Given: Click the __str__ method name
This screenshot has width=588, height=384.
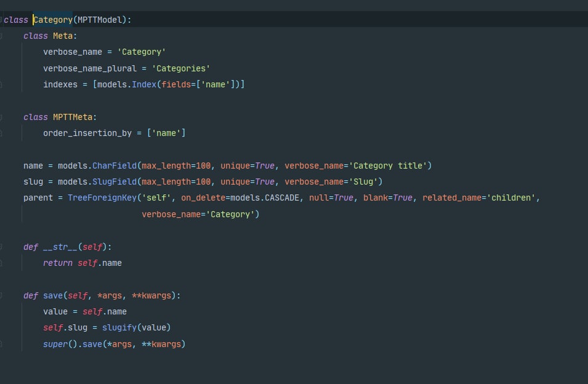Looking at the screenshot, I should tap(60, 247).
